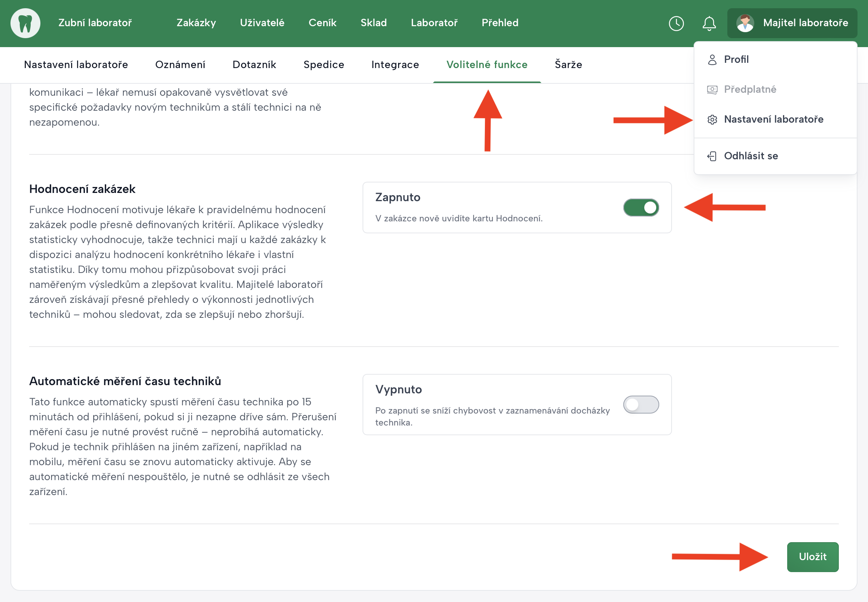This screenshot has height=602, width=868.
Task: Click the user avatar picture
Action: [x=745, y=24]
